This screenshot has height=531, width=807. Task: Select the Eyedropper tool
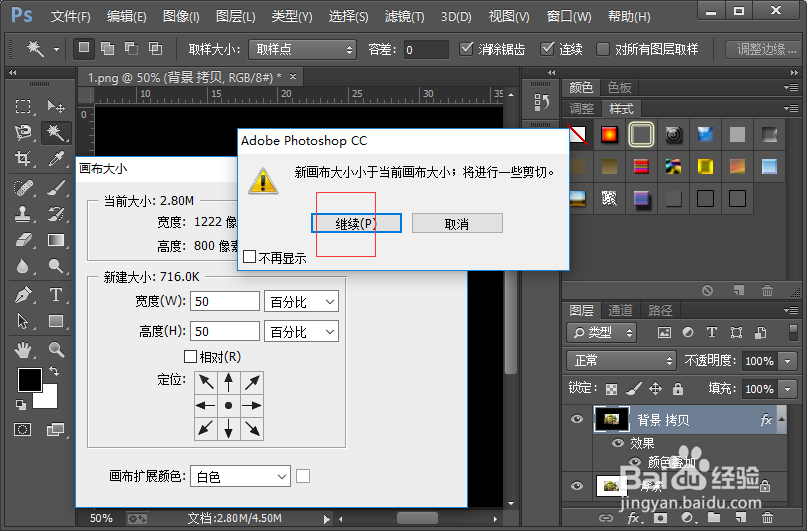click(x=56, y=158)
